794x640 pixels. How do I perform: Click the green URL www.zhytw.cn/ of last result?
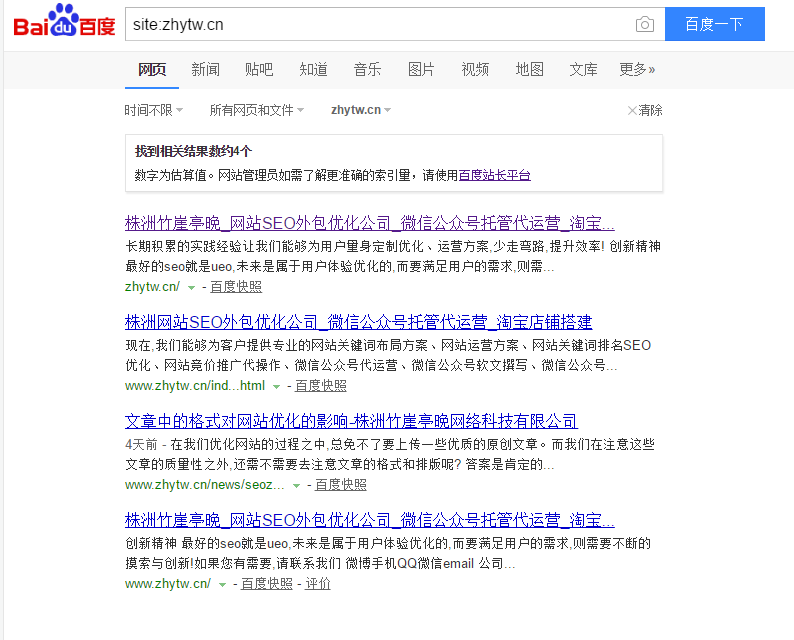(x=168, y=584)
